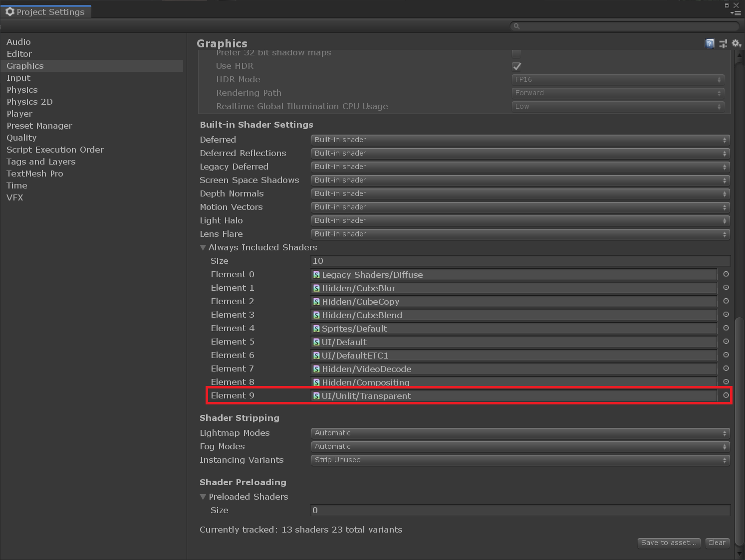Select the Project Settings tab

(x=46, y=11)
